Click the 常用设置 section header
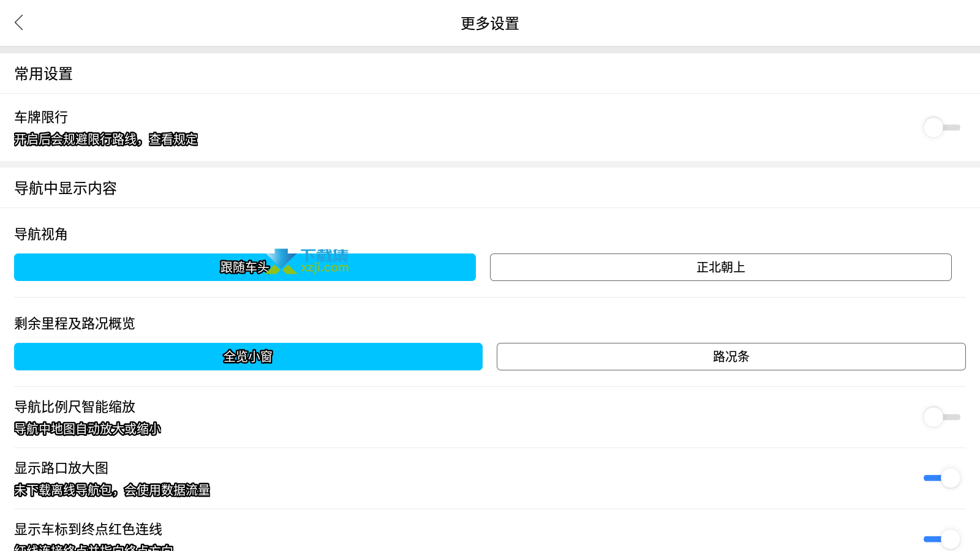The height and width of the screenshot is (551, 980). coord(43,74)
